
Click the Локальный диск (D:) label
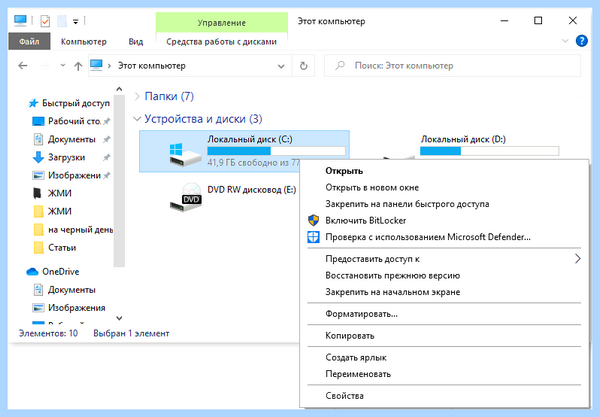coord(463,139)
